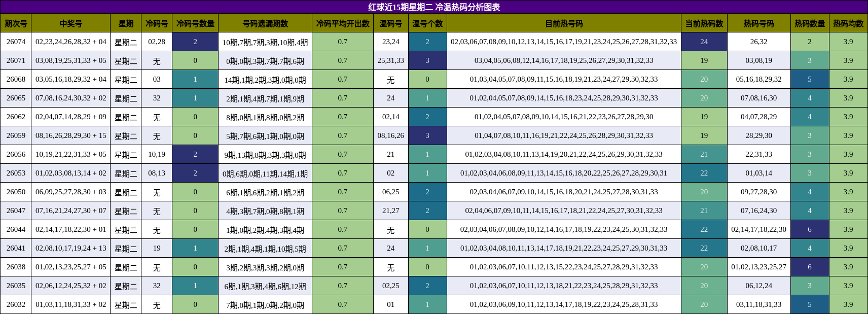Select period number 26059
The height and width of the screenshot is (314, 868).
click(x=16, y=135)
